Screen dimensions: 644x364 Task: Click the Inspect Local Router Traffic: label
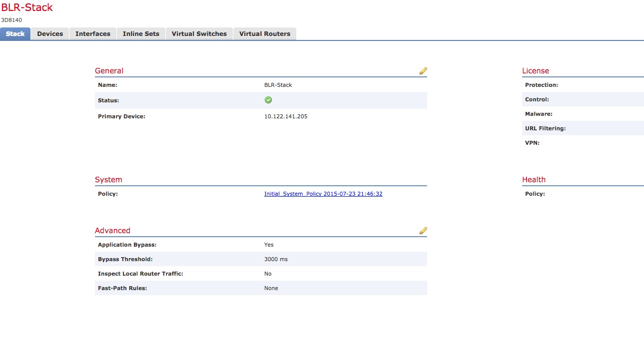tap(140, 274)
